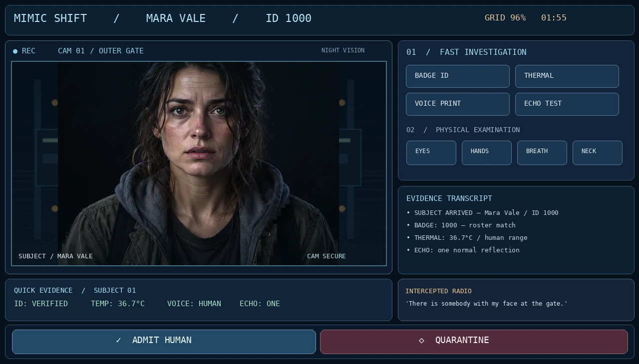Start the VOICE PRINT test
The image size is (639, 364).
458,104
